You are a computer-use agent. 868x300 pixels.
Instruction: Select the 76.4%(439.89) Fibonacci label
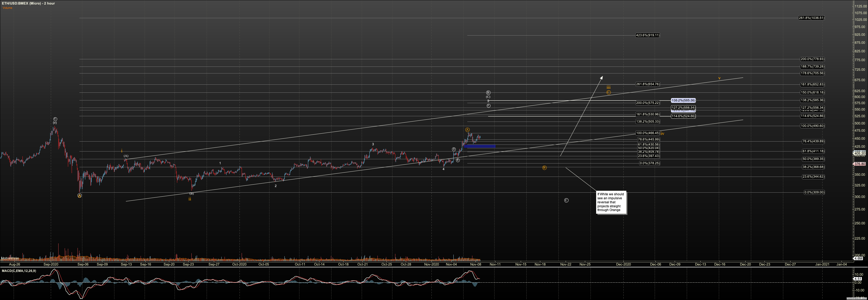tap(813, 141)
